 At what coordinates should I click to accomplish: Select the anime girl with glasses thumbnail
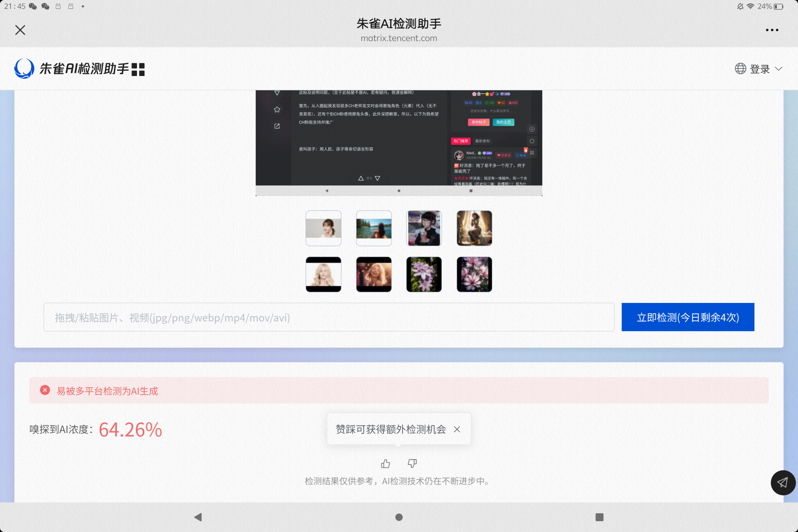424,228
